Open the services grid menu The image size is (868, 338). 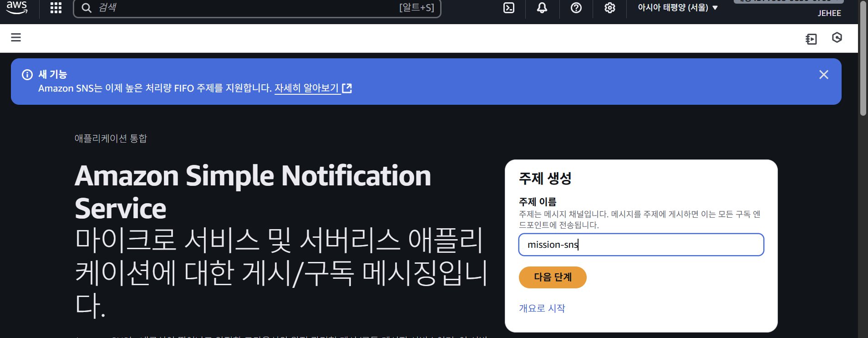click(x=56, y=8)
